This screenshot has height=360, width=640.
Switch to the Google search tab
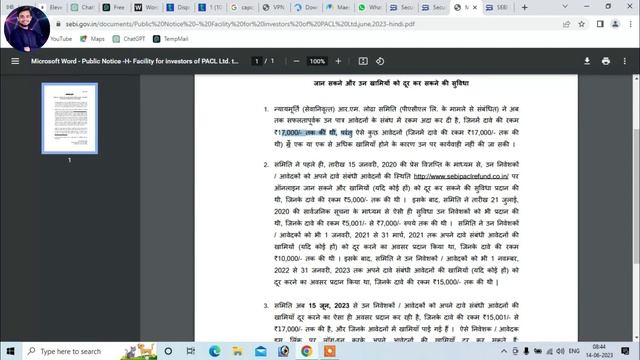pos(242,7)
